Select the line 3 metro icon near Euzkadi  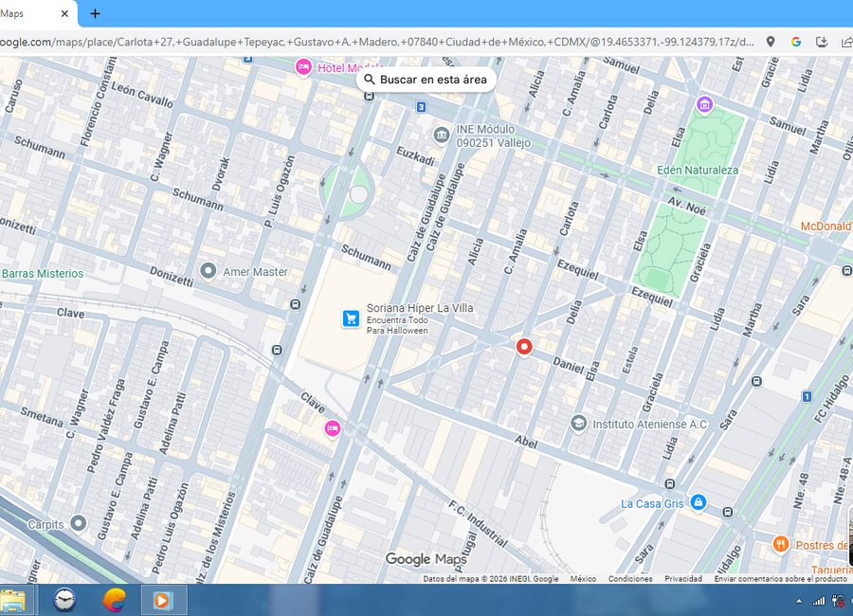tap(421, 107)
